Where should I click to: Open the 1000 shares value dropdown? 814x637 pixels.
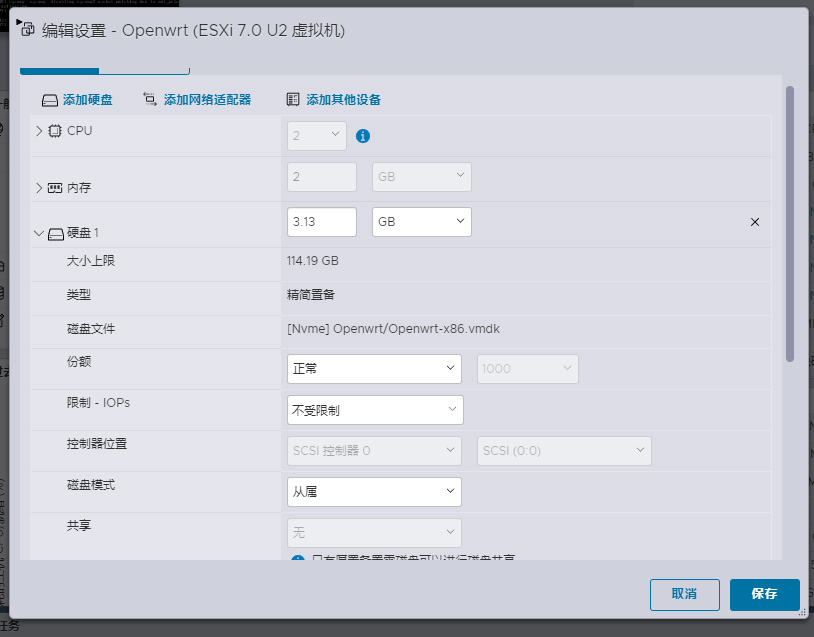tap(527, 369)
